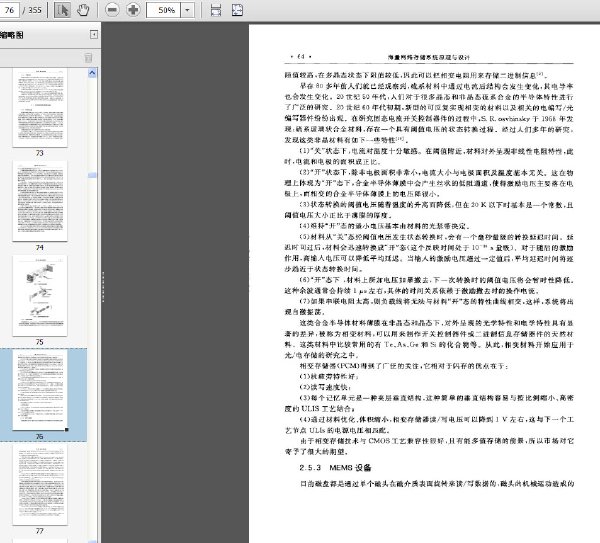Switch to fit one full page
Viewport: 600px width, 543px height.
237,10
